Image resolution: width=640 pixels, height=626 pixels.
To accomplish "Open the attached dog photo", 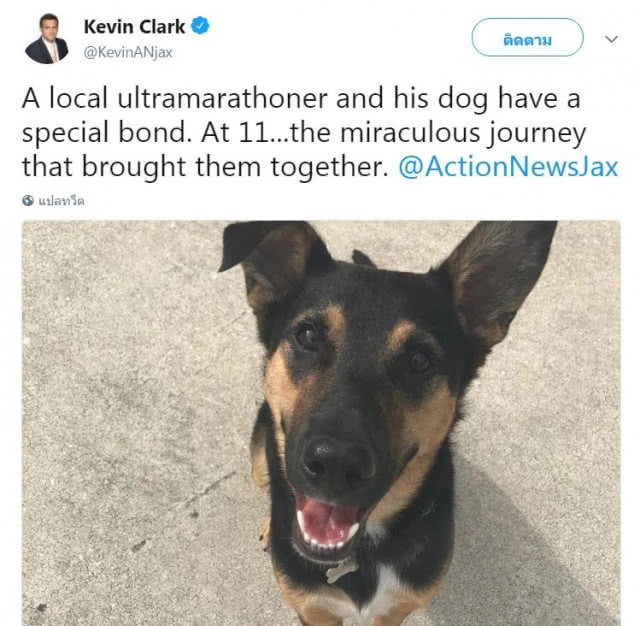I will pos(321,423).
